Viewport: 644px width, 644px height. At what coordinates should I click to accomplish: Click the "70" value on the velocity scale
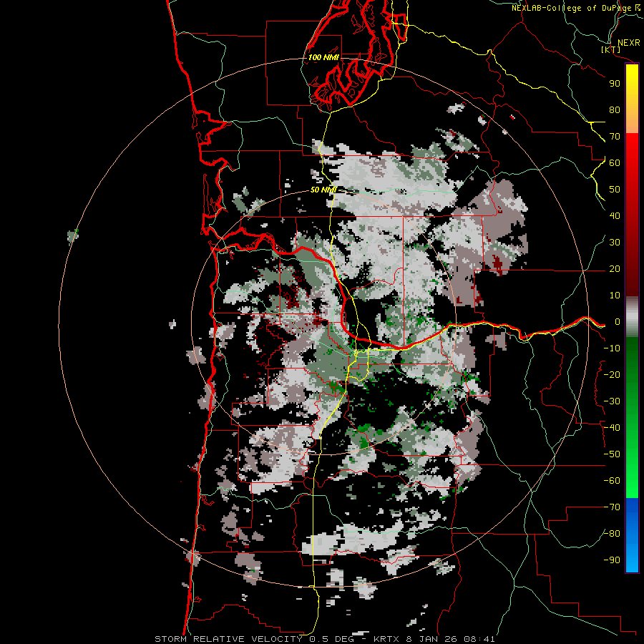click(x=615, y=137)
